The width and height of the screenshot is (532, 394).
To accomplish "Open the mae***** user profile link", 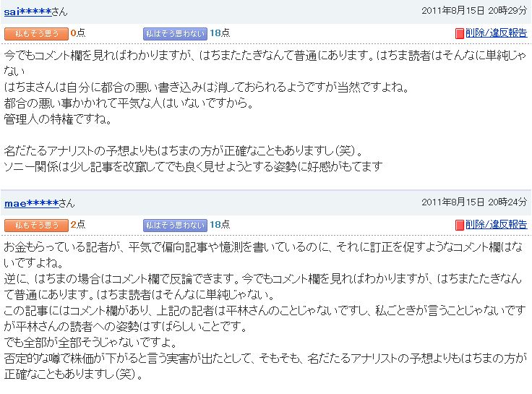I will tap(32, 204).
